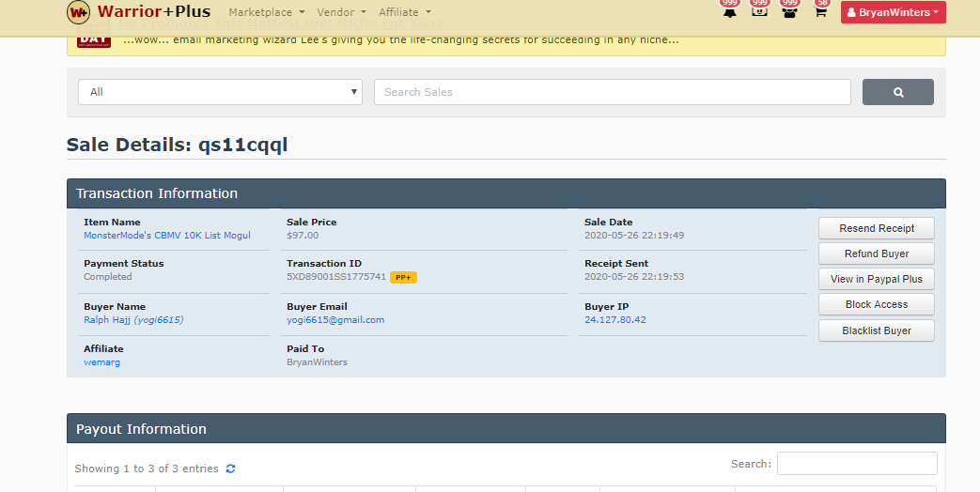Screen dimensions: 980x492
Task: Open the shopping cart icon
Action: pos(820,10)
